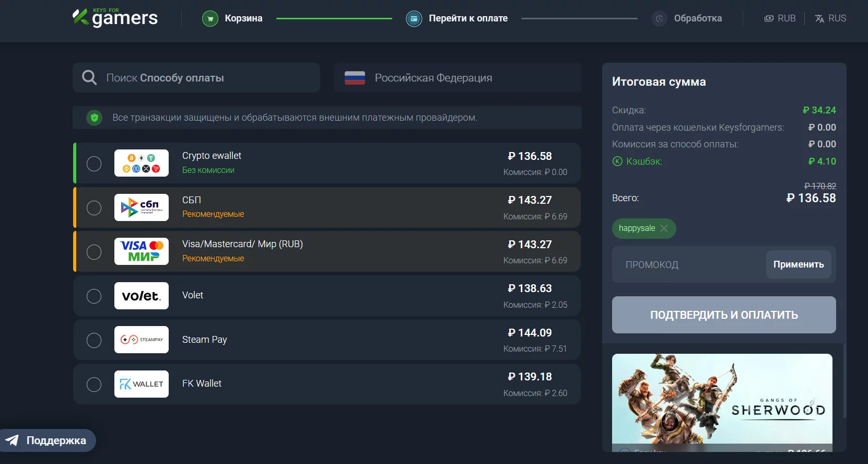Viewport: 868px width, 464px height.
Task: Click the payment card step icon
Action: click(x=414, y=19)
